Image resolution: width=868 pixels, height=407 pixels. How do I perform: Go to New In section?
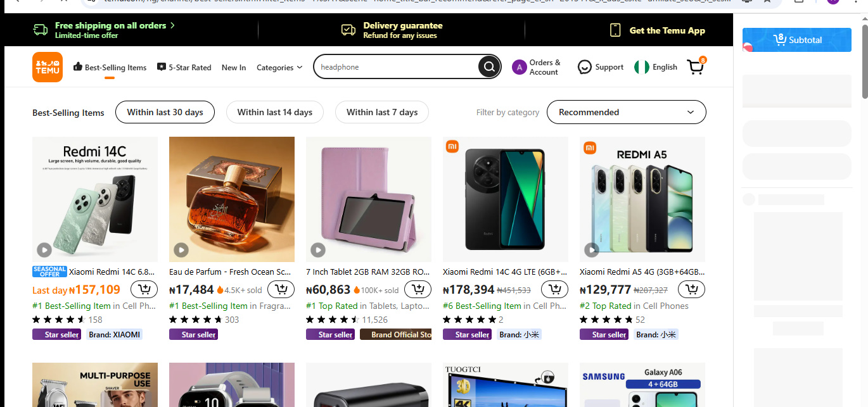point(234,68)
